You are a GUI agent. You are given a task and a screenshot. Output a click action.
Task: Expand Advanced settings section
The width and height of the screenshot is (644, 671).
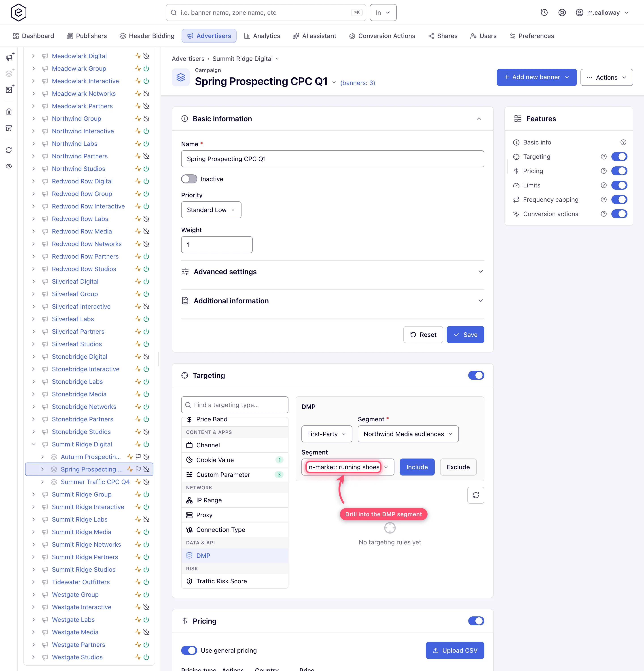click(332, 272)
